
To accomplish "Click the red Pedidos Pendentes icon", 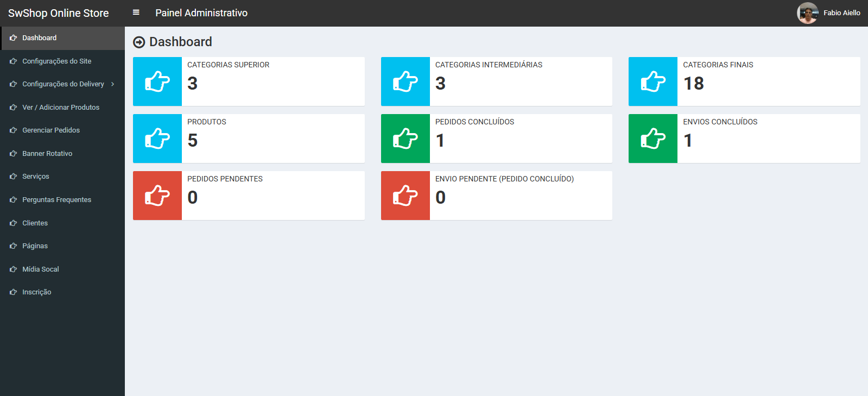I will (x=157, y=196).
